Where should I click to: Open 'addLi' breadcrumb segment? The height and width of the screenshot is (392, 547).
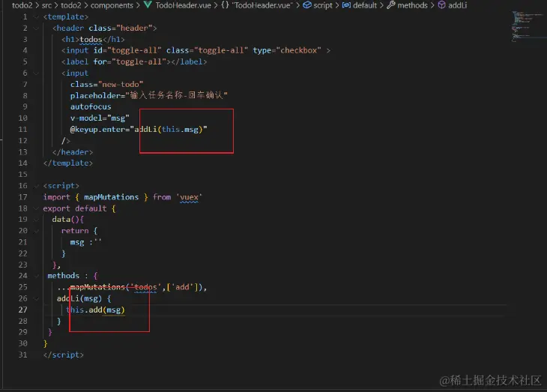457,5
